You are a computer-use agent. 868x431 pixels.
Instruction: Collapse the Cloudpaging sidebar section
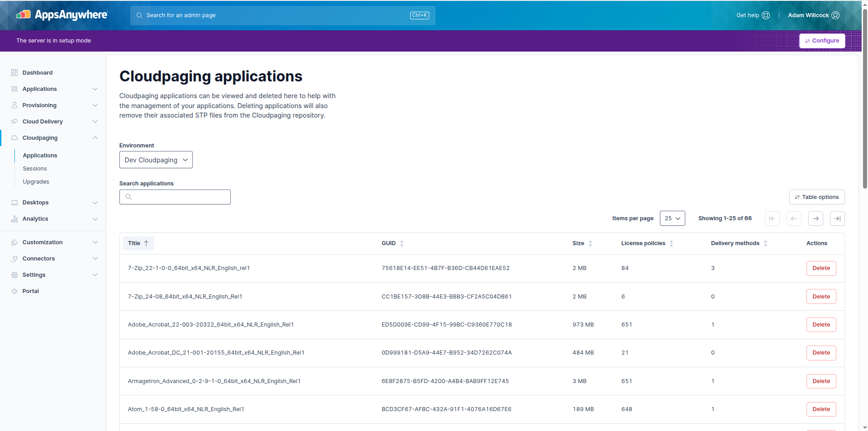coord(95,138)
